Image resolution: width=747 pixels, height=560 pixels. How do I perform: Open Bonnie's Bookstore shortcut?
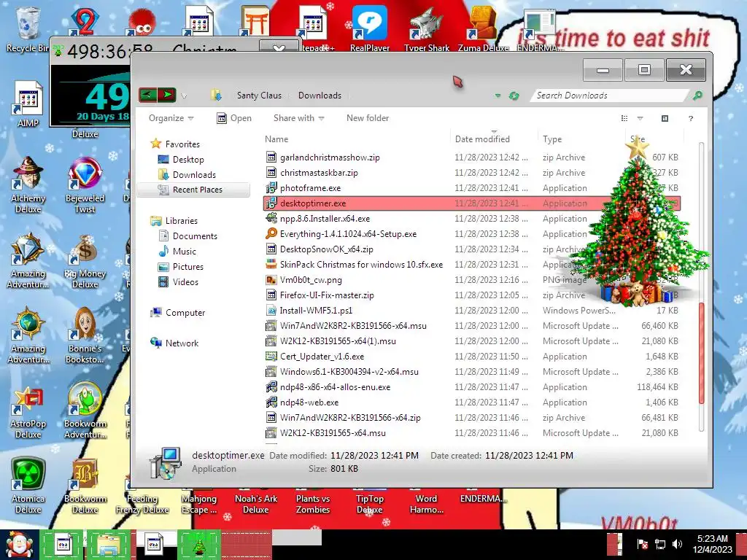85,335
